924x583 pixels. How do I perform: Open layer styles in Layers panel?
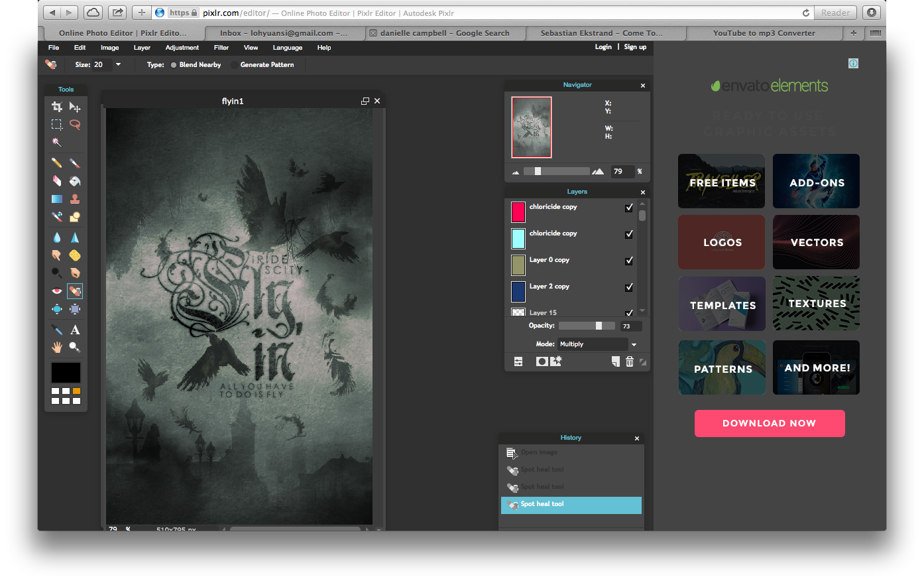click(x=556, y=361)
